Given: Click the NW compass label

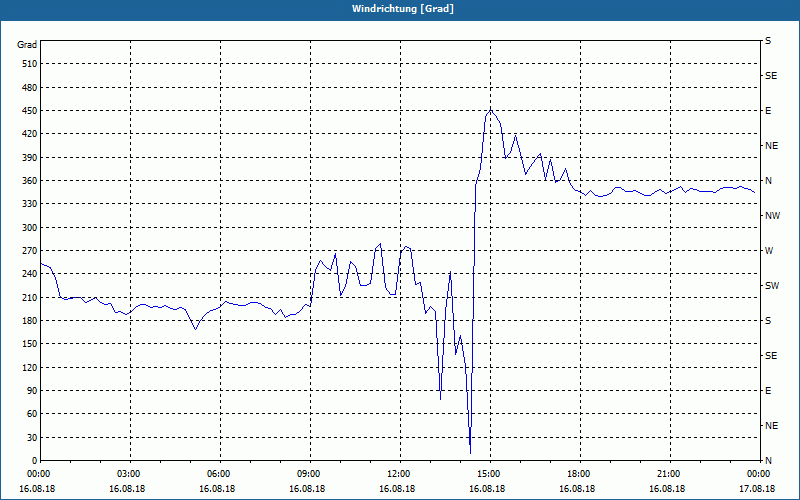Looking at the screenshot, I should click(x=773, y=216).
